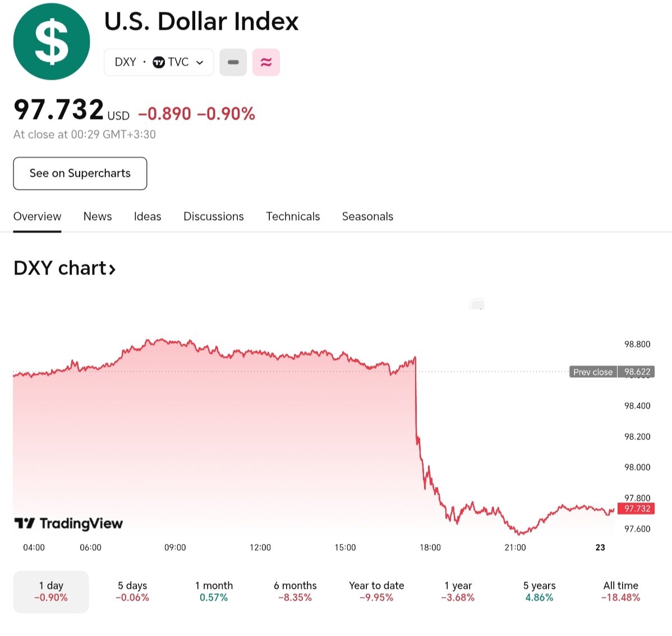Click the red 97.732 price marker
The width and height of the screenshot is (672, 636).
(x=637, y=509)
